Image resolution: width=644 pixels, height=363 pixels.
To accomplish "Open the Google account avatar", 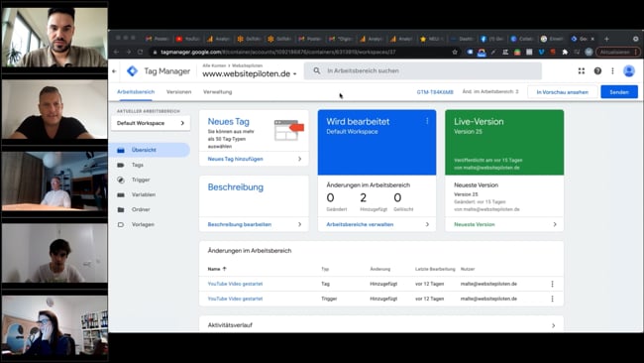I will click(629, 70).
